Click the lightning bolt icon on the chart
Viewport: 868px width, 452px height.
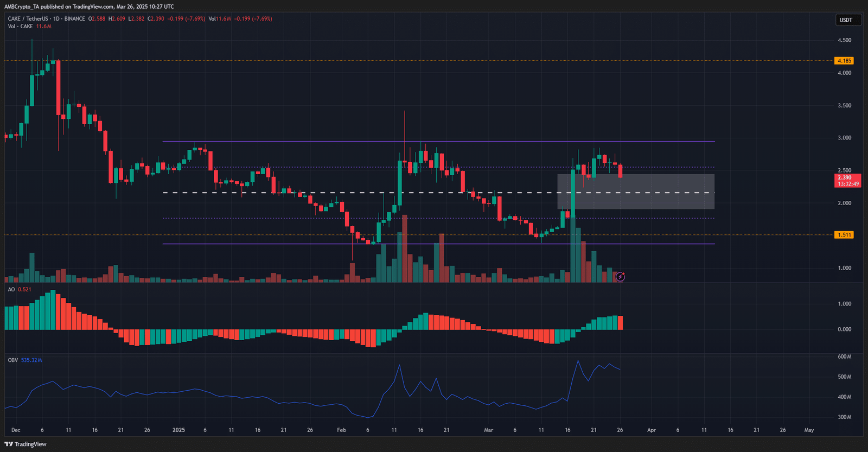tap(620, 277)
